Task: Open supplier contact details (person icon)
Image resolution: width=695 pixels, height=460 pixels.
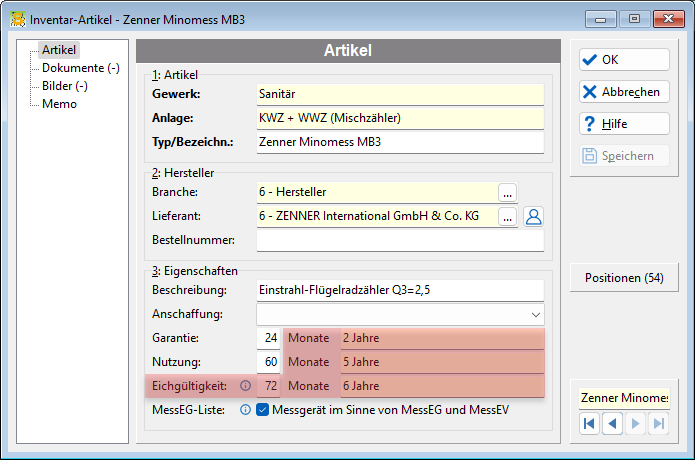Action: (x=533, y=217)
